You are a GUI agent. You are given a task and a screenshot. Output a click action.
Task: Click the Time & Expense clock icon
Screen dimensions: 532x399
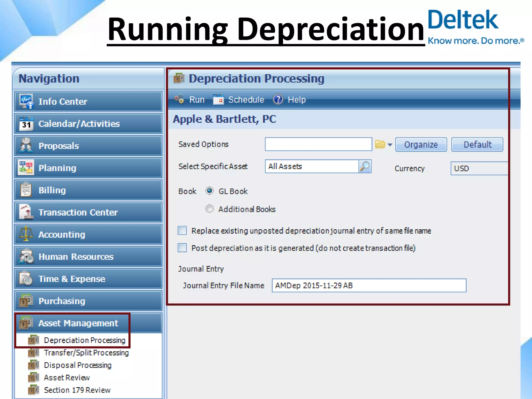click(x=26, y=279)
